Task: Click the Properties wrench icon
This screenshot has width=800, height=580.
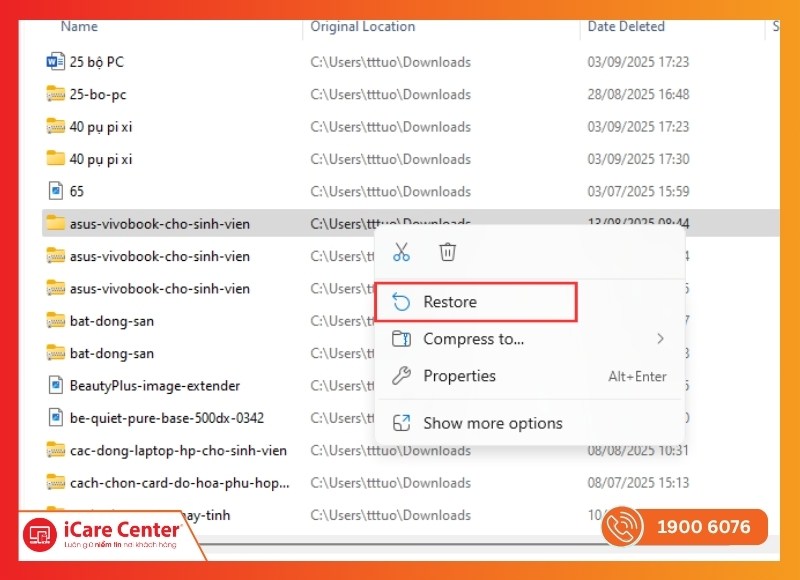Action: [x=401, y=376]
